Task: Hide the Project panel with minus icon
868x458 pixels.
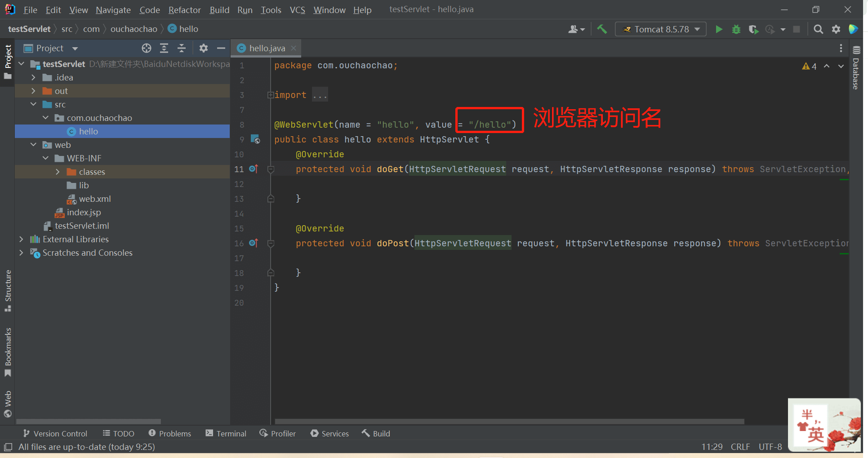Action: pos(221,48)
